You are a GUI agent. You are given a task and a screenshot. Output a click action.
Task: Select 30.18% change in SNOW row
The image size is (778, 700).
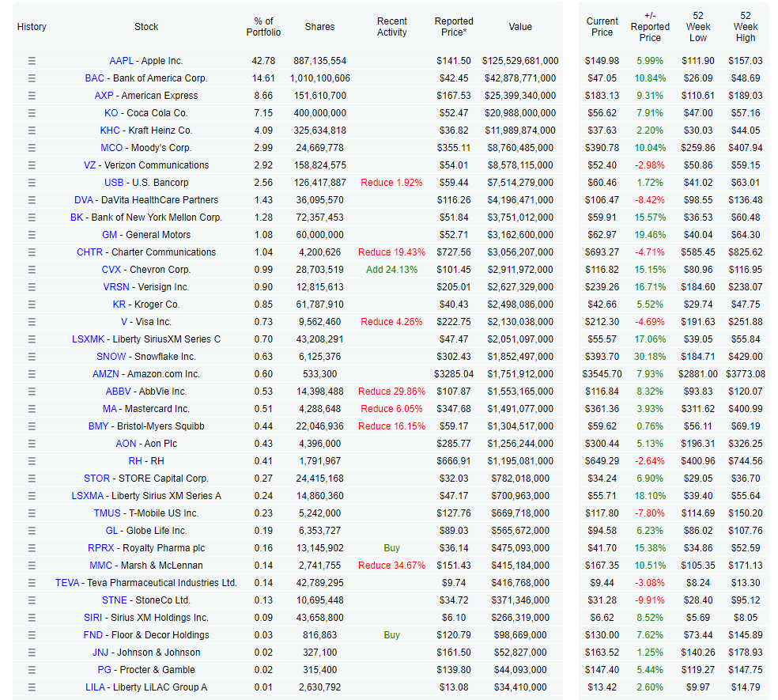(x=650, y=357)
